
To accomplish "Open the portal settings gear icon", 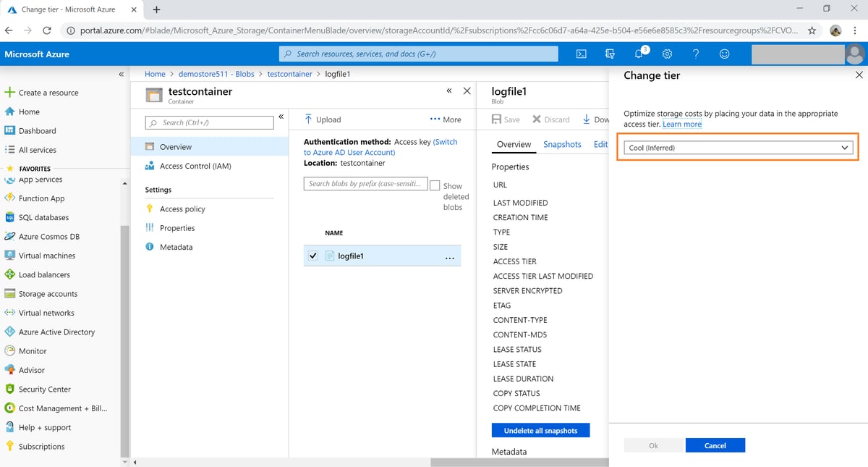I will [667, 54].
